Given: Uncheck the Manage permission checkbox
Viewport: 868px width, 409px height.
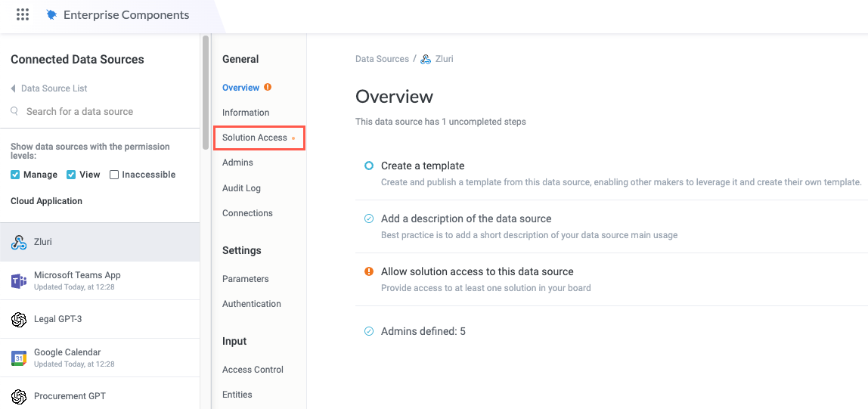Looking at the screenshot, I should (x=15, y=175).
